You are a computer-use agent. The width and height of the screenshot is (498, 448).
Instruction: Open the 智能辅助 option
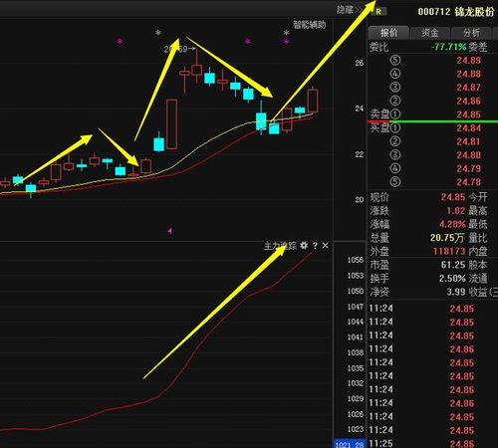coord(309,25)
